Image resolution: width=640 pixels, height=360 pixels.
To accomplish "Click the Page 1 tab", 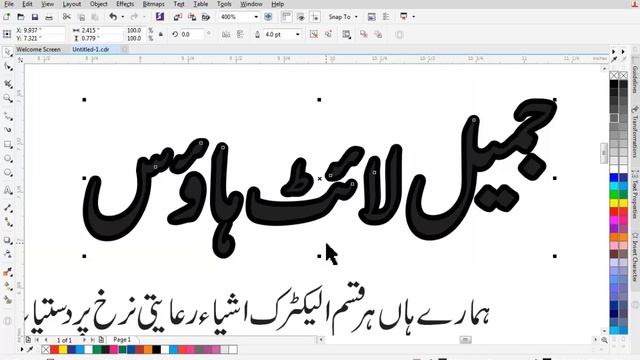I will pyautogui.click(x=122, y=340).
